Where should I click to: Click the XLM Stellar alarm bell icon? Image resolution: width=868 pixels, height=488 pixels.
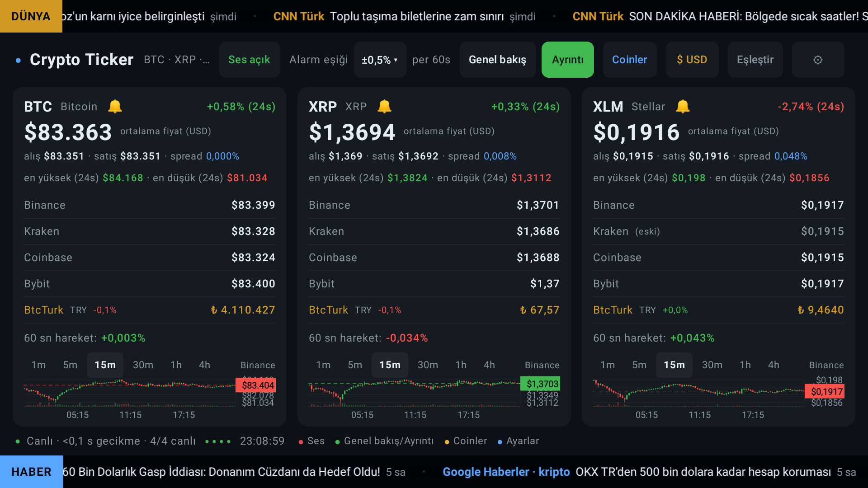coord(683,106)
